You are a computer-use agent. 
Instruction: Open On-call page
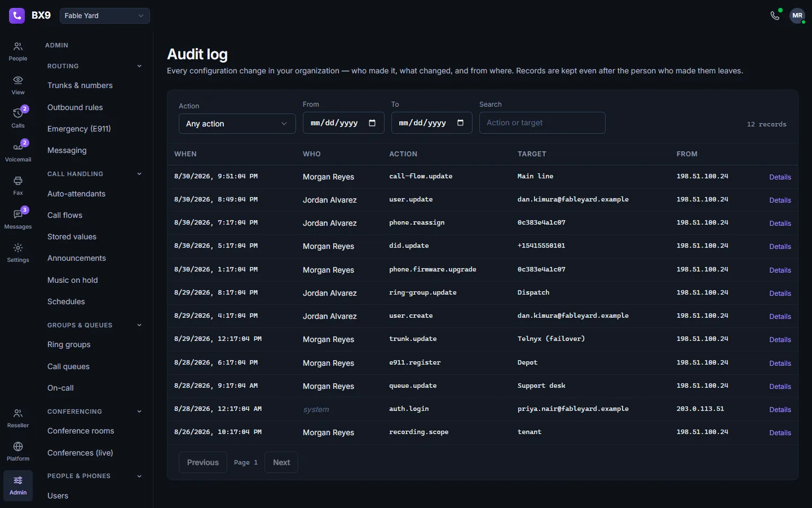tap(60, 388)
